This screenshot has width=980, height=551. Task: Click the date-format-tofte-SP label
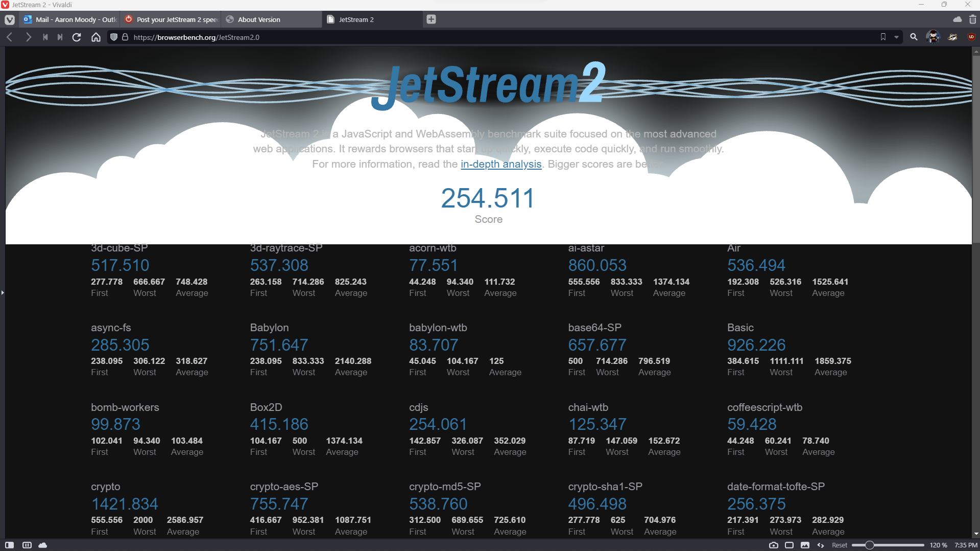click(776, 487)
